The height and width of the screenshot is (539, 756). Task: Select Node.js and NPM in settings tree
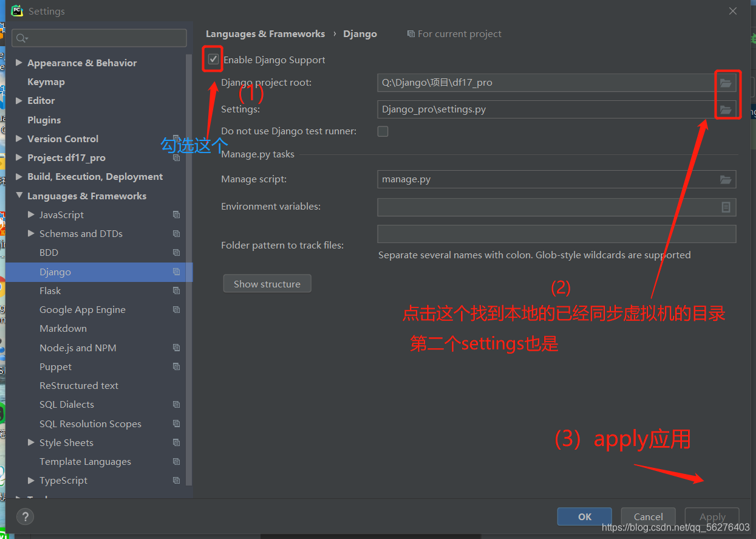(78, 348)
